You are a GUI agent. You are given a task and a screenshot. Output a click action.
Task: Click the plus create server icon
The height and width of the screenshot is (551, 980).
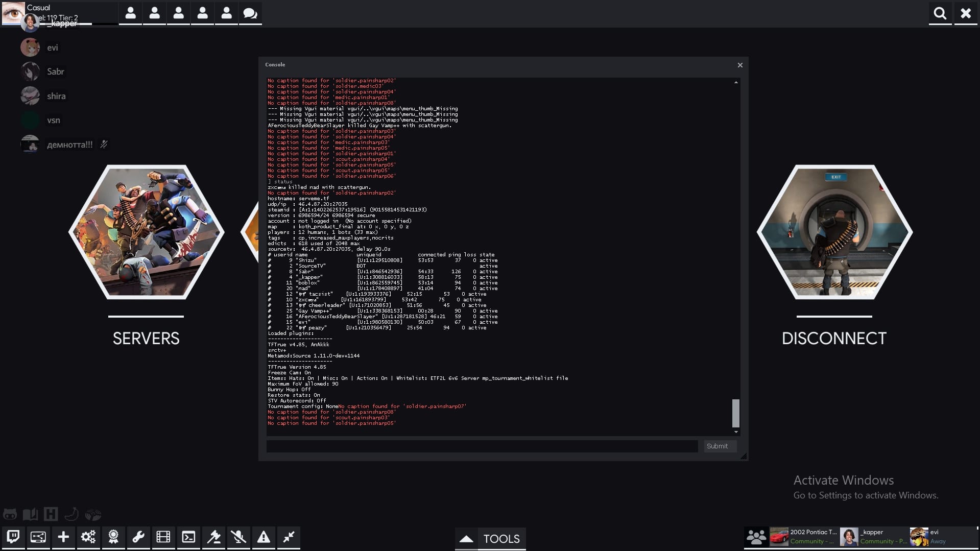63,537
